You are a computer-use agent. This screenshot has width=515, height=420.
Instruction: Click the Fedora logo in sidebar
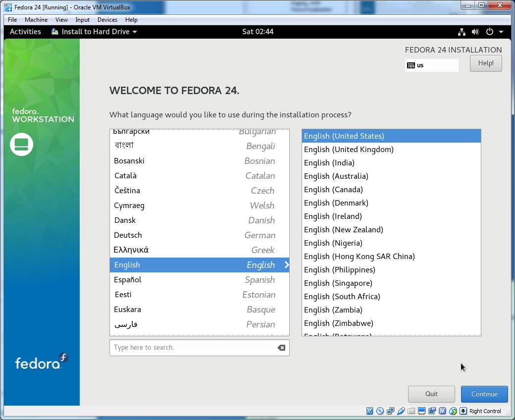click(42, 361)
